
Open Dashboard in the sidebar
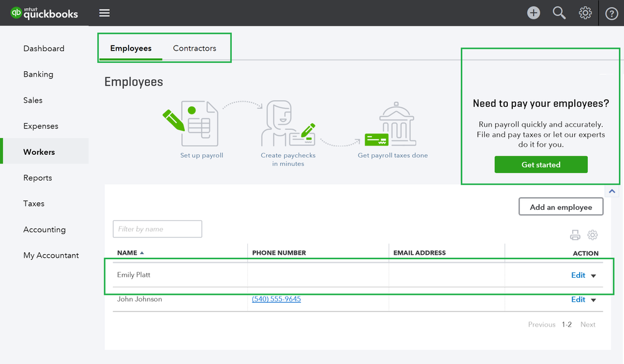[44, 49]
